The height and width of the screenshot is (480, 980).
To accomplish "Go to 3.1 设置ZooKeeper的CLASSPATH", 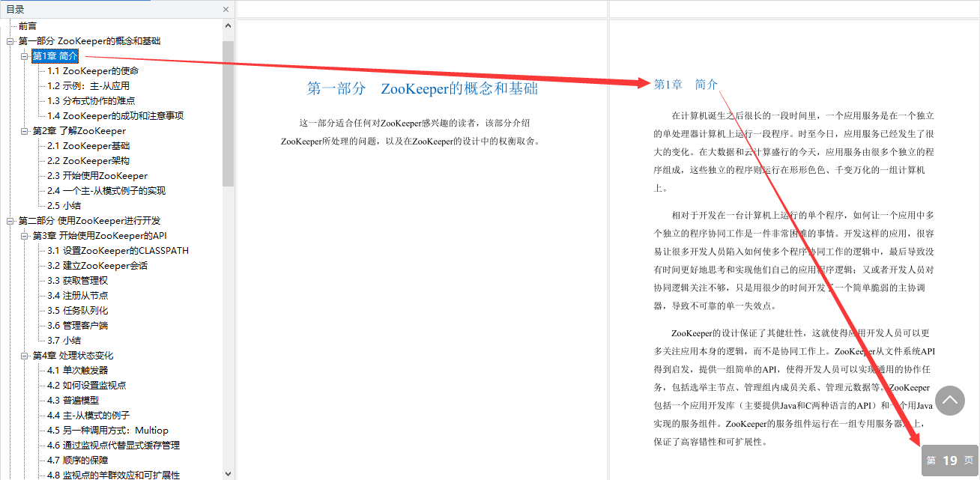I will pyautogui.click(x=118, y=251).
